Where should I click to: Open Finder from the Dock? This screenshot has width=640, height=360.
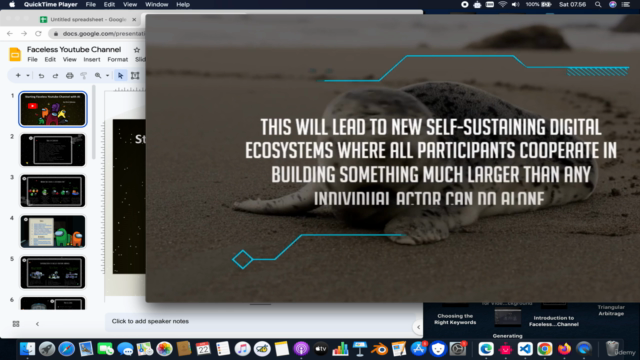(27, 349)
